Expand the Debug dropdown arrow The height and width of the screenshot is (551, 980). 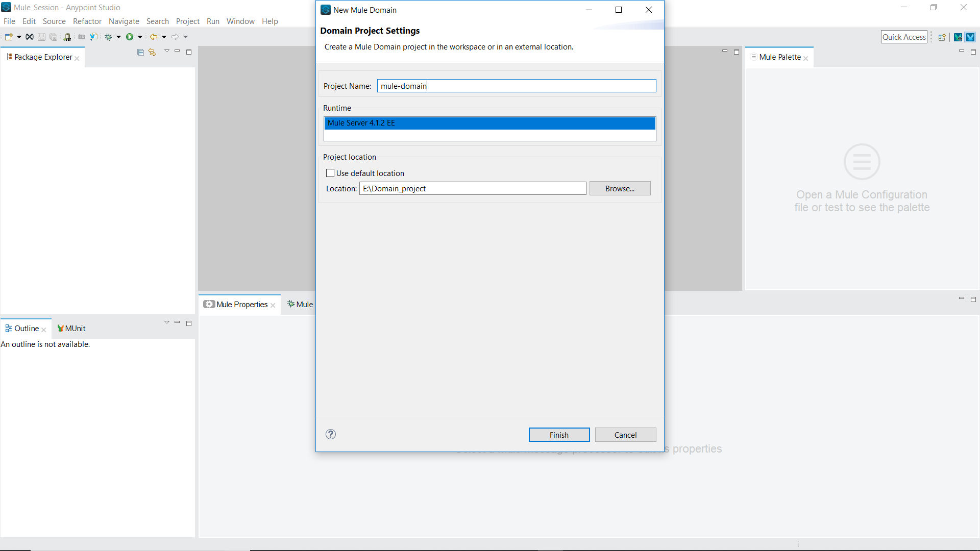pos(118,37)
